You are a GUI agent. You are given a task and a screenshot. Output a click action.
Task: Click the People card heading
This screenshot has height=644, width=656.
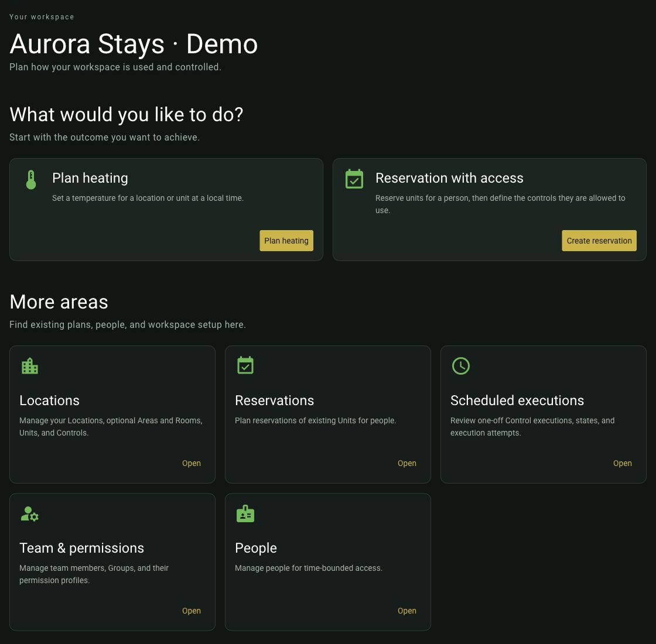(x=255, y=548)
